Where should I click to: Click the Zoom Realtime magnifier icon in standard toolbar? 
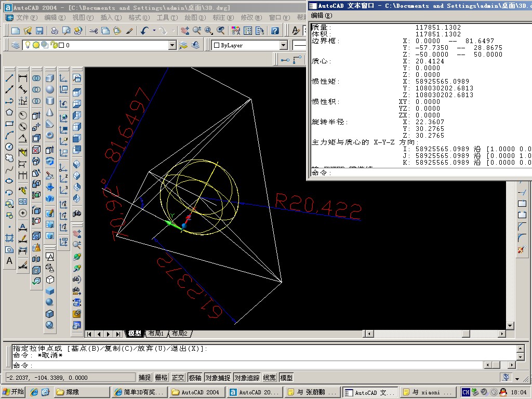pyautogui.click(x=197, y=31)
